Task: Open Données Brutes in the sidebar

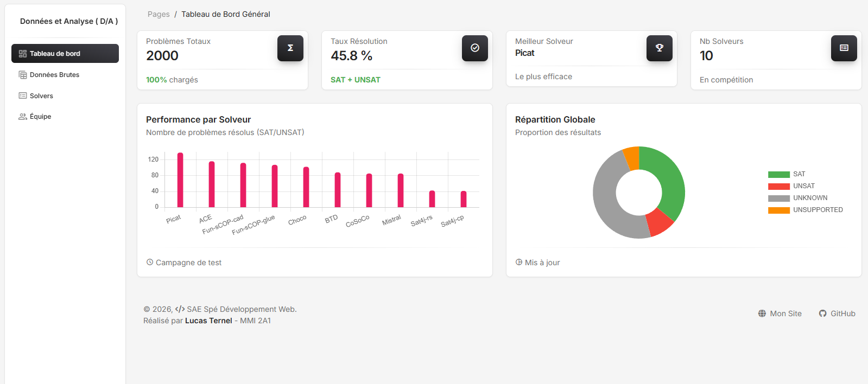Action: pos(54,75)
